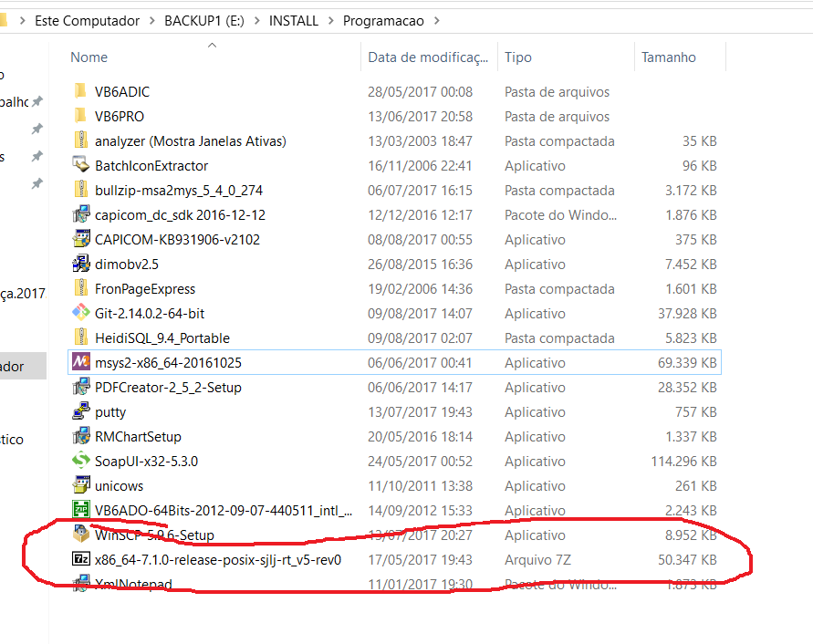Click the capicom_dc_sdk installer package icon
Screen dimensions: 813x644
click(80, 214)
